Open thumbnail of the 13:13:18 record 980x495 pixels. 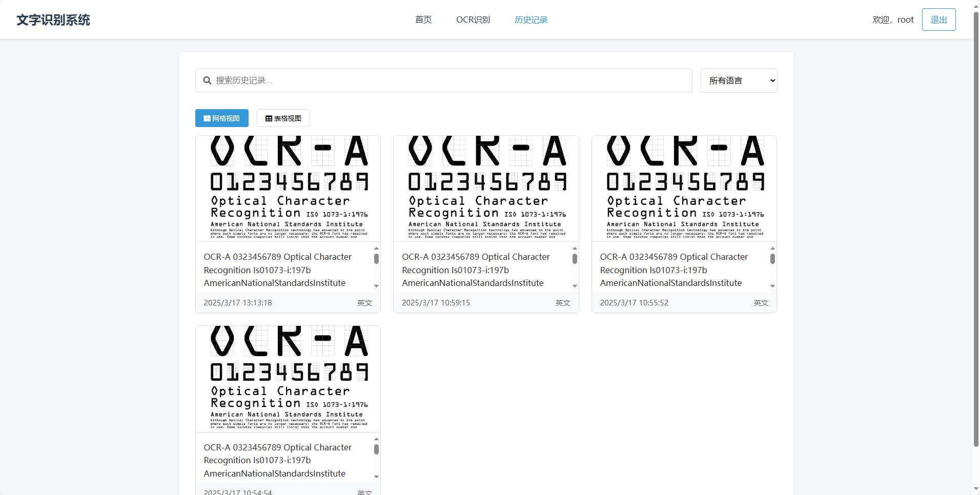pos(288,189)
